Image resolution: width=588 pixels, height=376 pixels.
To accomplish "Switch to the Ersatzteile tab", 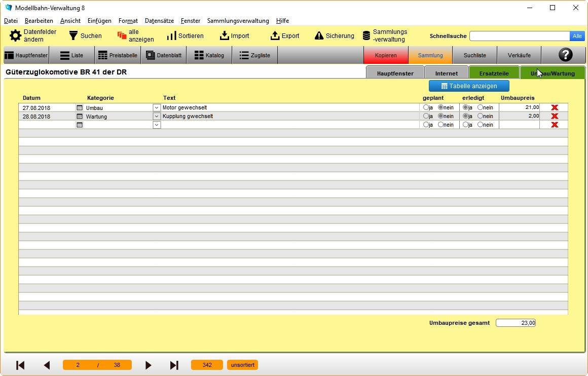I will [494, 73].
